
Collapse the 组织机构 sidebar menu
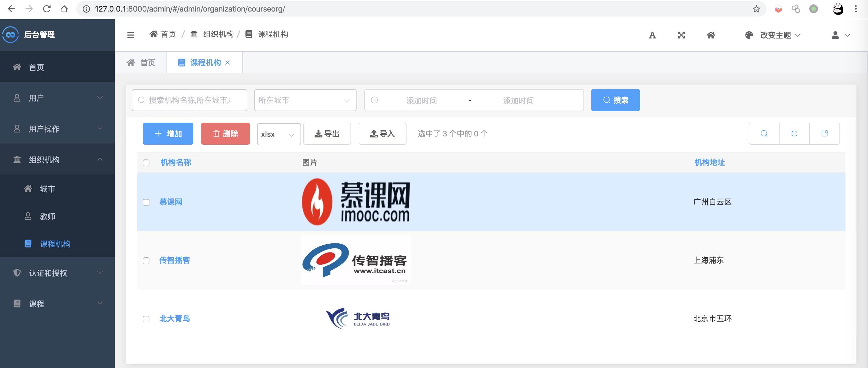pyautogui.click(x=57, y=159)
